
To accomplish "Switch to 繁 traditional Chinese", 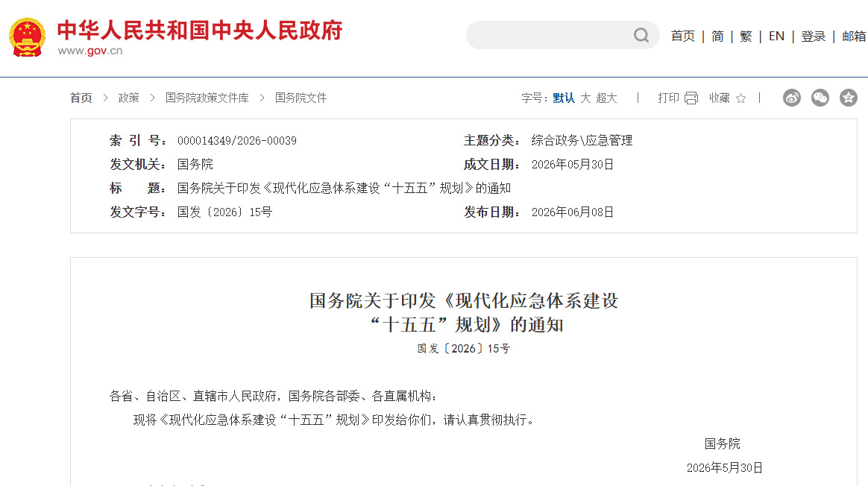I will tap(746, 36).
